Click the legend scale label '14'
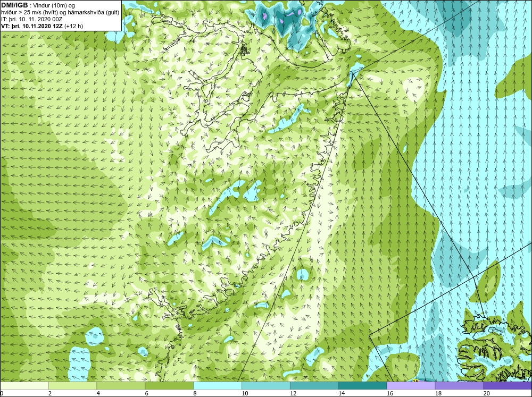This screenshot has width=532, height=397. (342, 393)
